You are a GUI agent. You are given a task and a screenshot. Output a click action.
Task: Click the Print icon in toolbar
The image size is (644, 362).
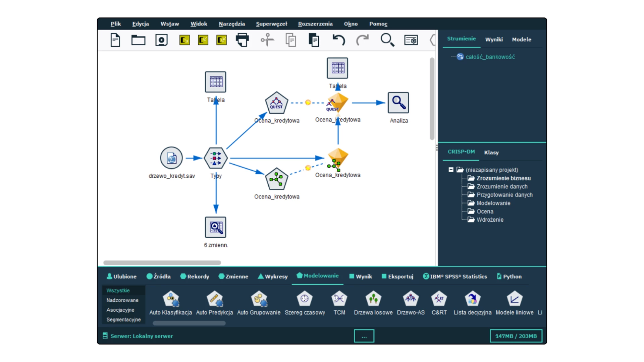(x=242, y=40)
